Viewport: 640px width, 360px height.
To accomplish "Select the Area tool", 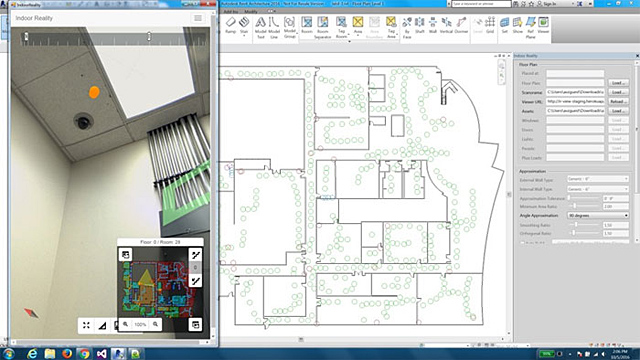I will [358, 26].
